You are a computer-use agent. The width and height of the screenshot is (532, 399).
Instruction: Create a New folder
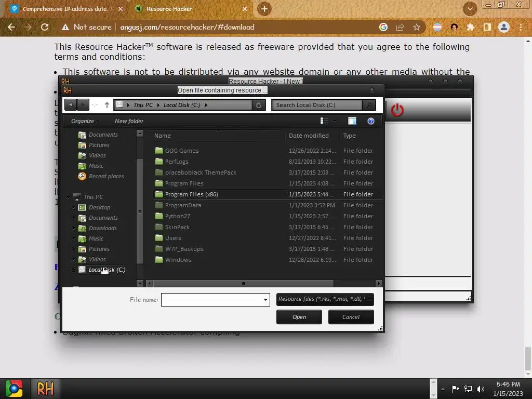point(129,121)
